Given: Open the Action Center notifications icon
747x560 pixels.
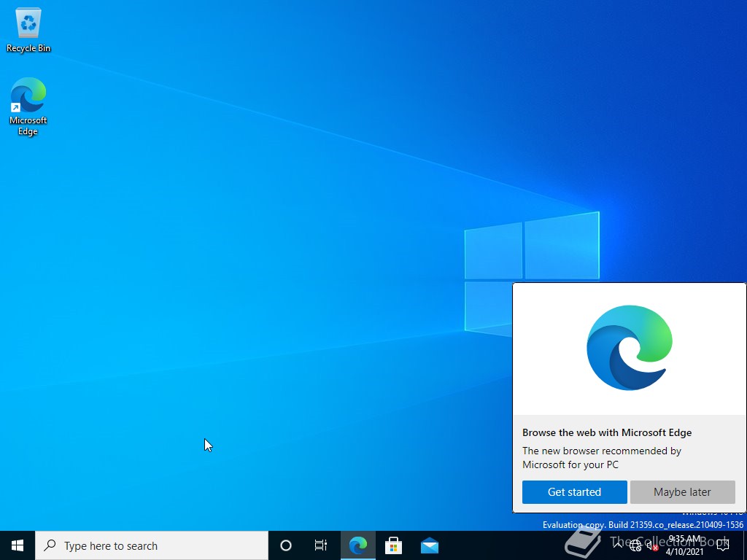Looking at the screenshot, I should [x=723, y=545].
